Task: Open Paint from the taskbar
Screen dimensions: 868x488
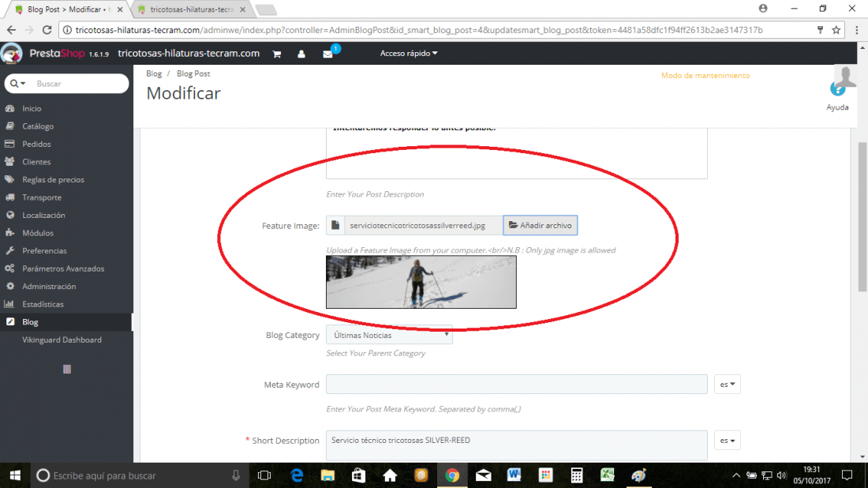Action: click(638, 475)
